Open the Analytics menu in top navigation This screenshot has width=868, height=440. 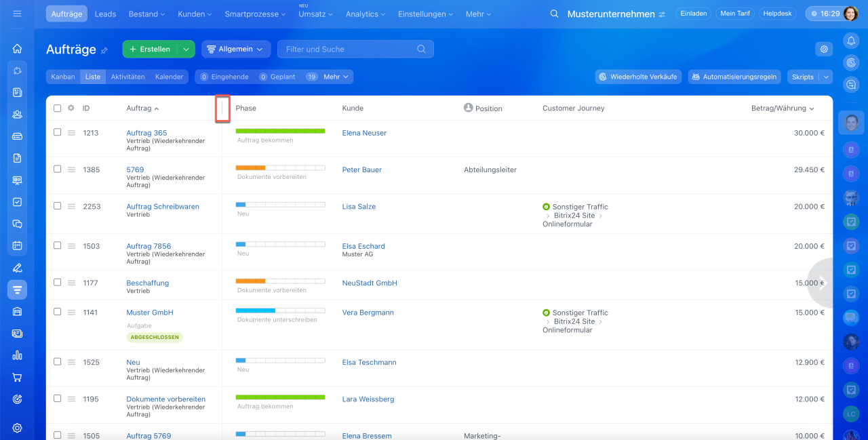click(x=366, y=14)
